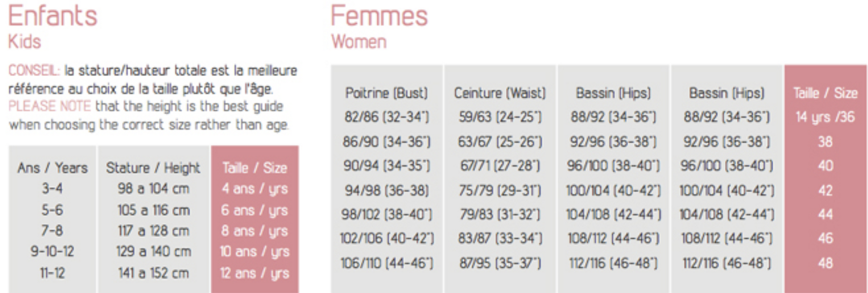Select the "12 ans / yrs" size cell
Image resolution: width=868 pixels, height=293 pixels.
[254, 273]
